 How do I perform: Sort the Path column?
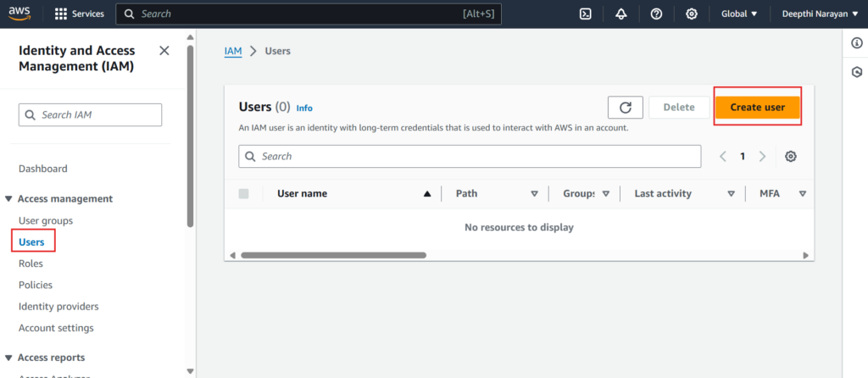[534, 194]
